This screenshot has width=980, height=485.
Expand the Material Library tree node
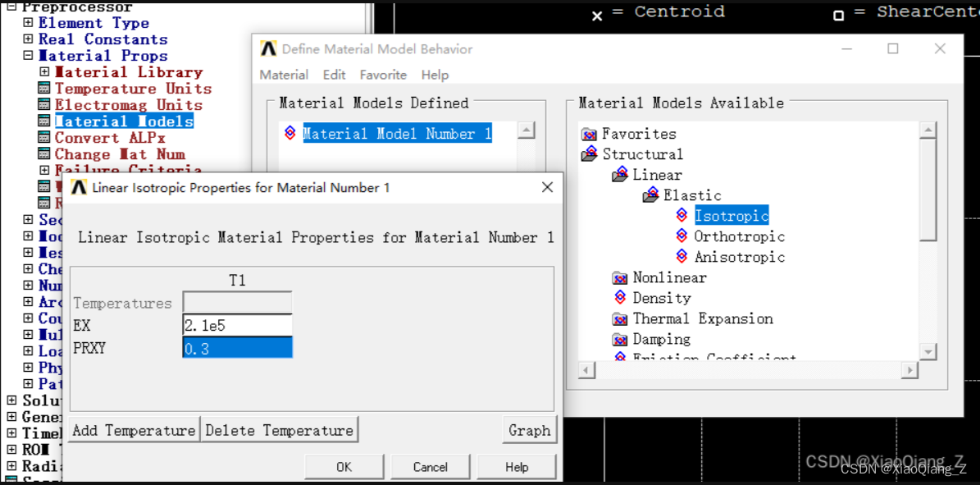(x=44, y=72)
